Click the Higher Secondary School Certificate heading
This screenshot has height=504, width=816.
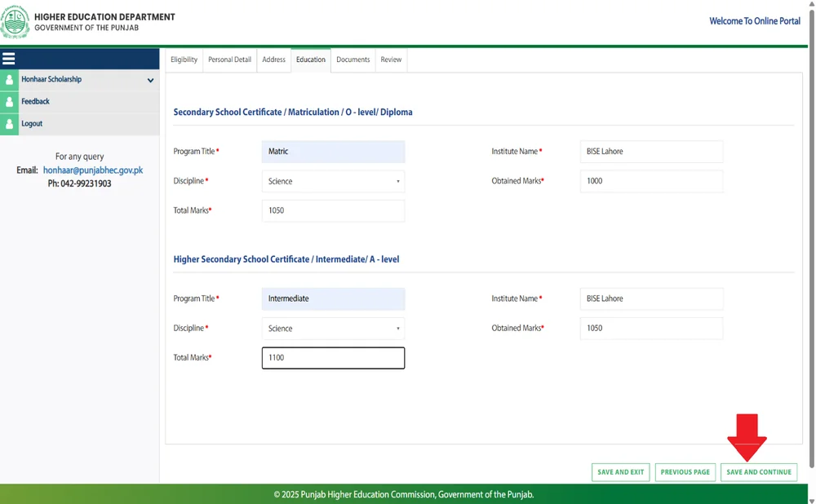point(286,259)
